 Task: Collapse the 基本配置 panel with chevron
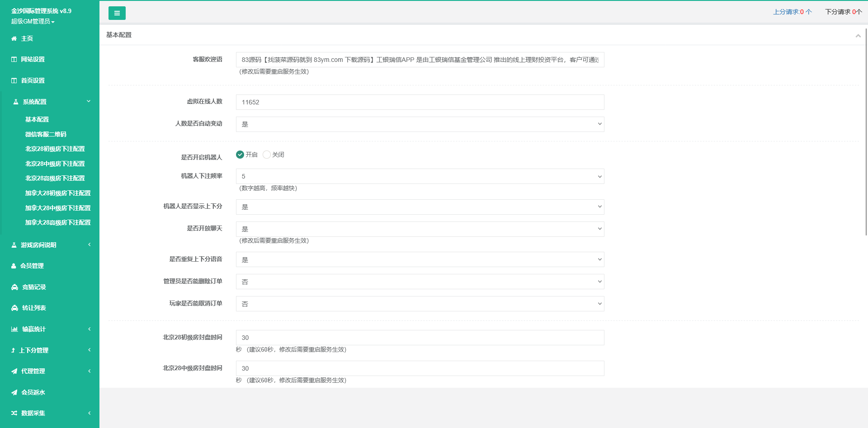click(x=858, y=36)
